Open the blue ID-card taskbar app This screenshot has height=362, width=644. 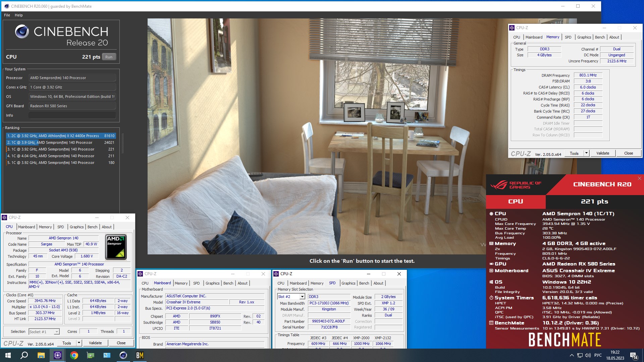coord(107,355)
